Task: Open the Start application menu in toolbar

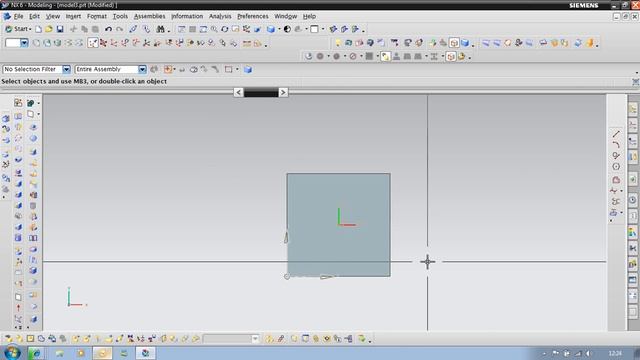Action: point(18,29)
